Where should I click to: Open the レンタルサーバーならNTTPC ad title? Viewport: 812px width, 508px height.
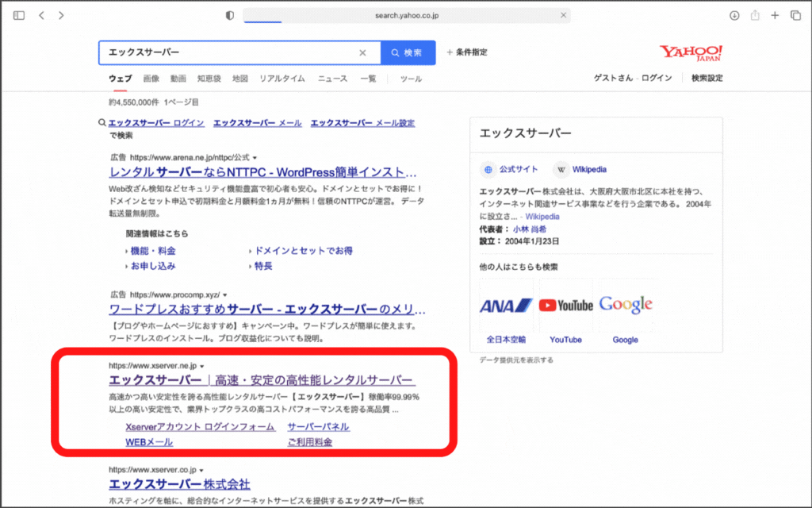pos(262,172)
